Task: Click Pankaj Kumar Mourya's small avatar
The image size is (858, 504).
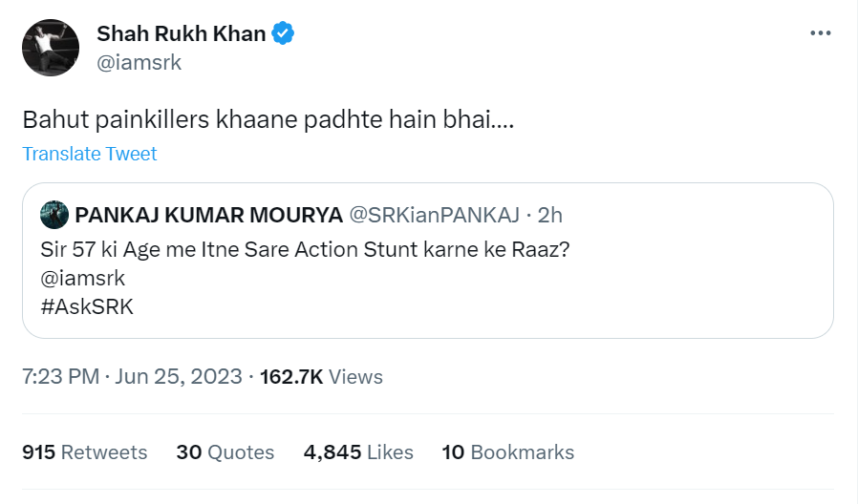Action: click(x=54, y=215)
